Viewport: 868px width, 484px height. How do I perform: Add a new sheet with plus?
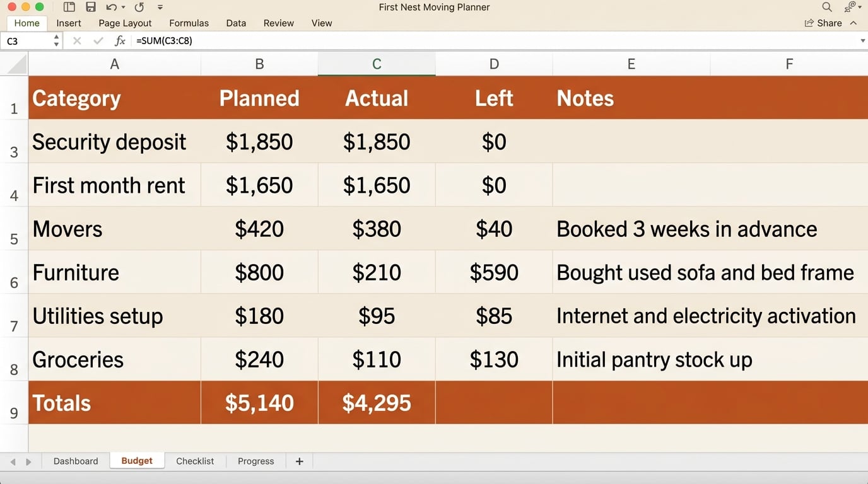300,461
